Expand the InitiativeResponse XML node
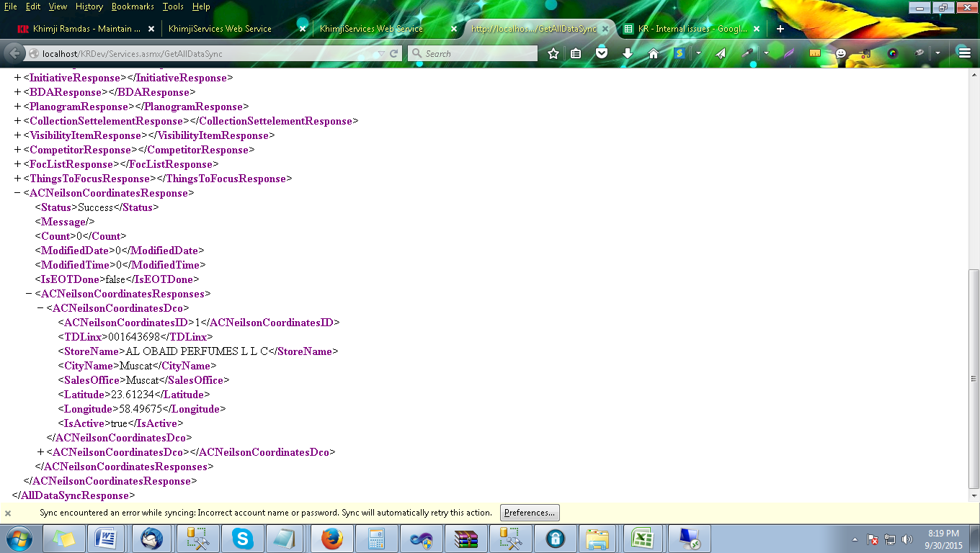980x553 pixels. click(18, 78)
